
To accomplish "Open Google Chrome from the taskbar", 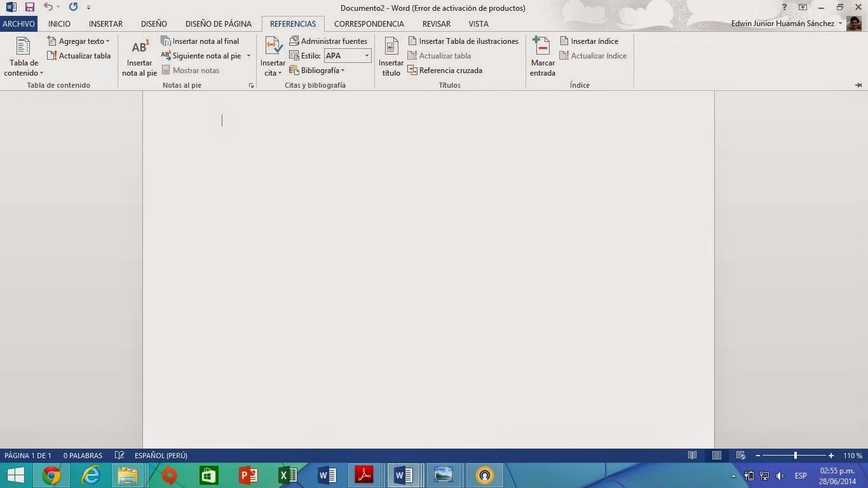I will pos(51,475).
